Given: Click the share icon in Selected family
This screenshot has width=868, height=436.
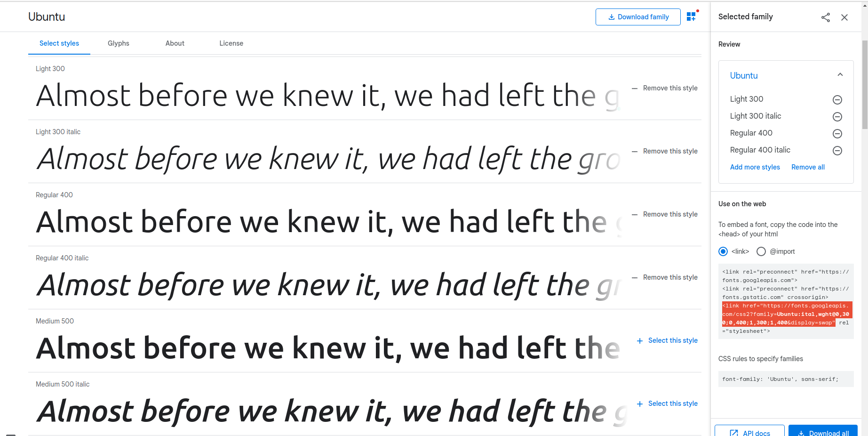Looking at the screenshot, I should [826, 17].
